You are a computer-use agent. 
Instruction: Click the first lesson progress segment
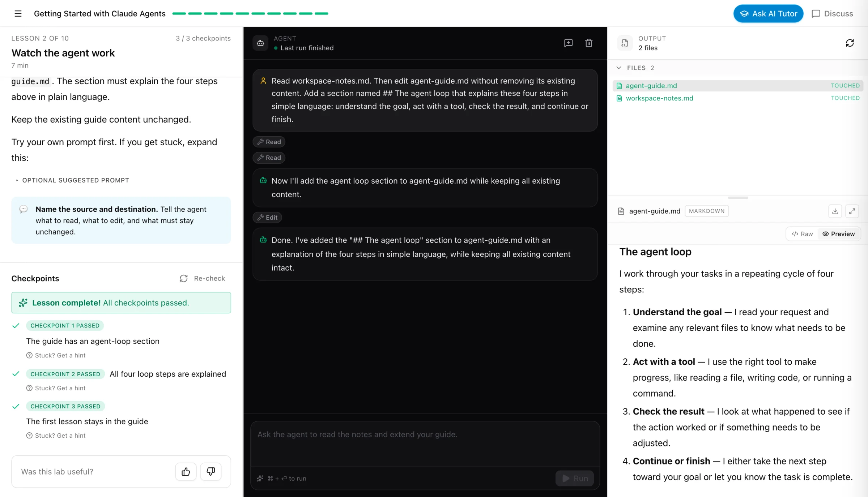[x=179, y=13]
